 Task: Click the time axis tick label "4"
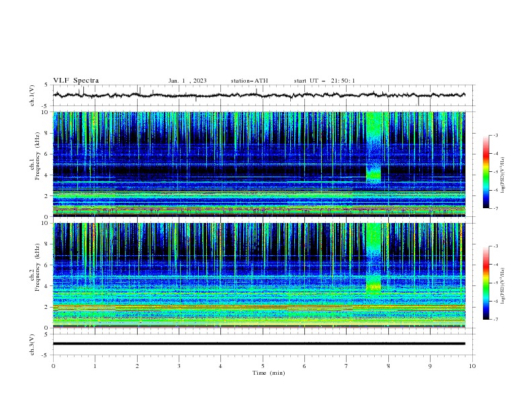(x=220, y=366)
